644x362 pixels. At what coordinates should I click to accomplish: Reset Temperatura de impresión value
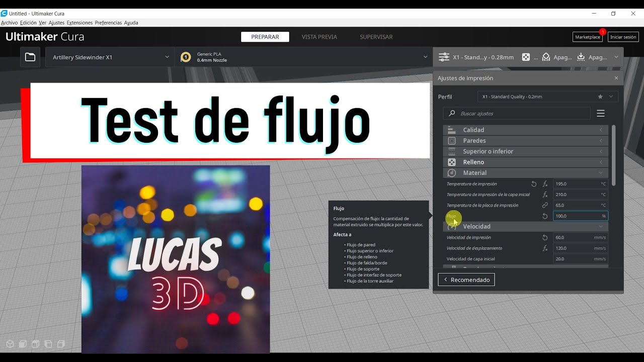click(534, 184)
